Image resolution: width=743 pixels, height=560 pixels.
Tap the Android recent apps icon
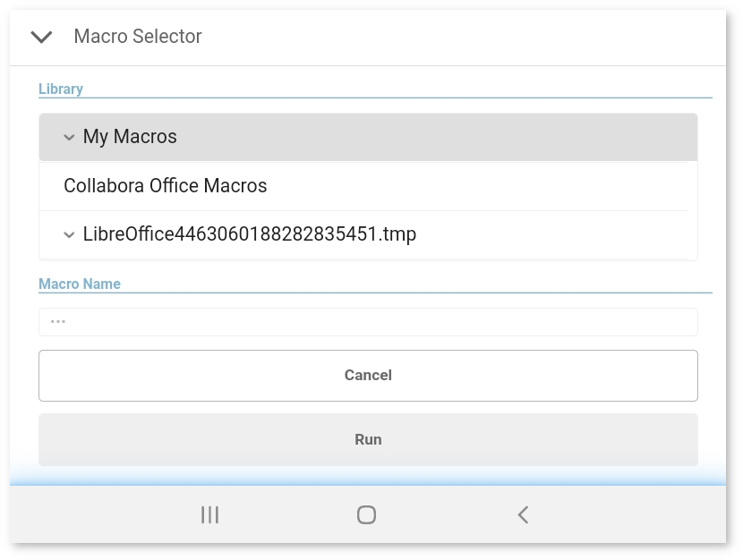(x=209, y=515)
